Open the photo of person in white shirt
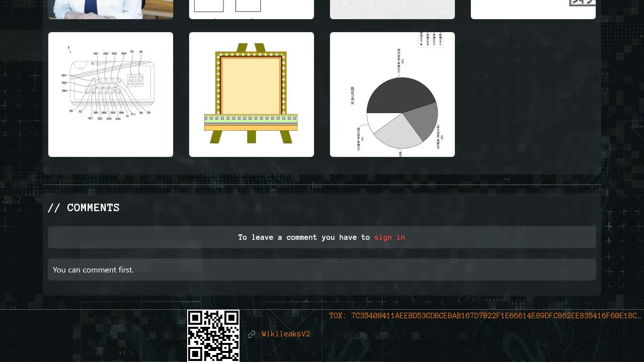Image resolution: width=644 pixels, height=362 pixels. click(x=111, y=9)
